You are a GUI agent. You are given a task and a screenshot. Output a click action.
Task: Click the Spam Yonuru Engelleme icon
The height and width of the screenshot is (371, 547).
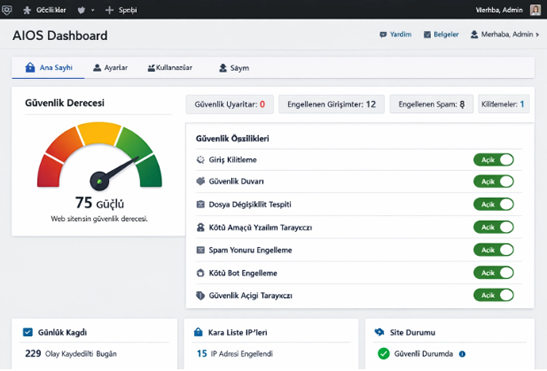click(x=200, y=250)
